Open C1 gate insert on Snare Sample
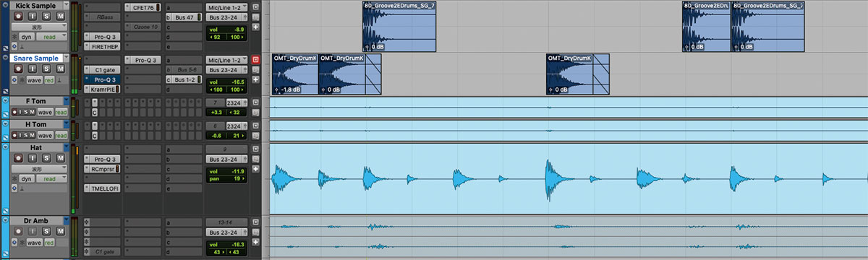The width and height of the screenshot is (868, 260). (102, 70)
